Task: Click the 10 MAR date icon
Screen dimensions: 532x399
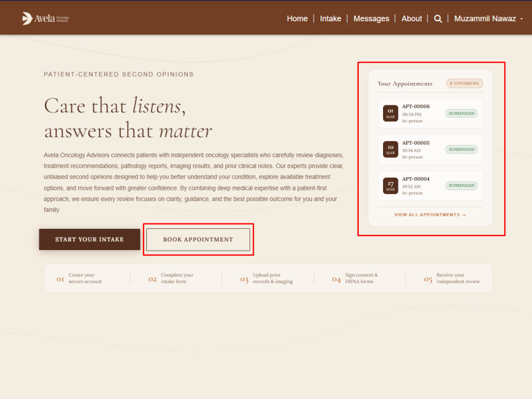Action: pyautogui.click(x=390, y=149)
